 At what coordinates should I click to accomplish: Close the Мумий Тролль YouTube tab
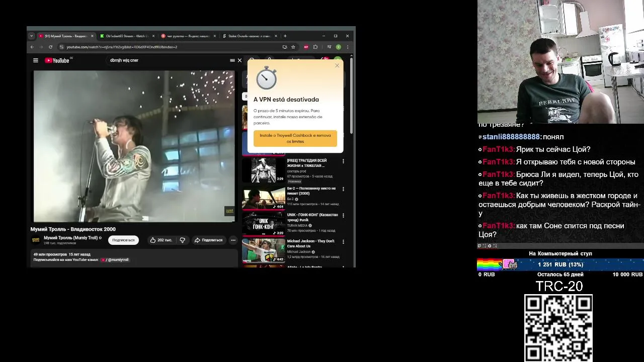click(x=92, y=36)
